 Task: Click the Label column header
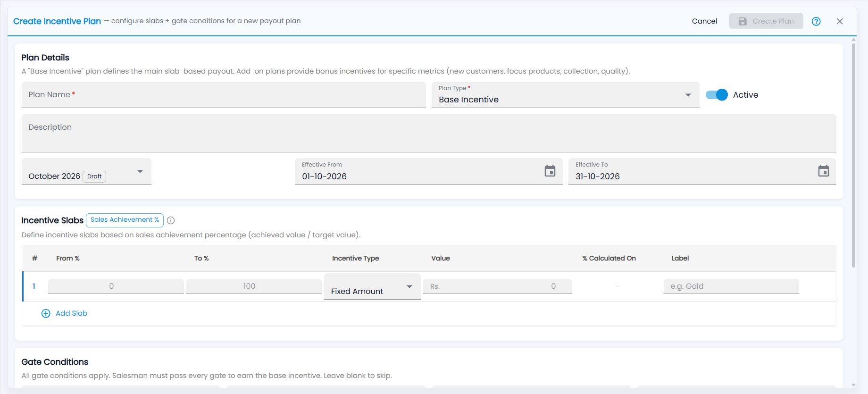coord(680,258)
